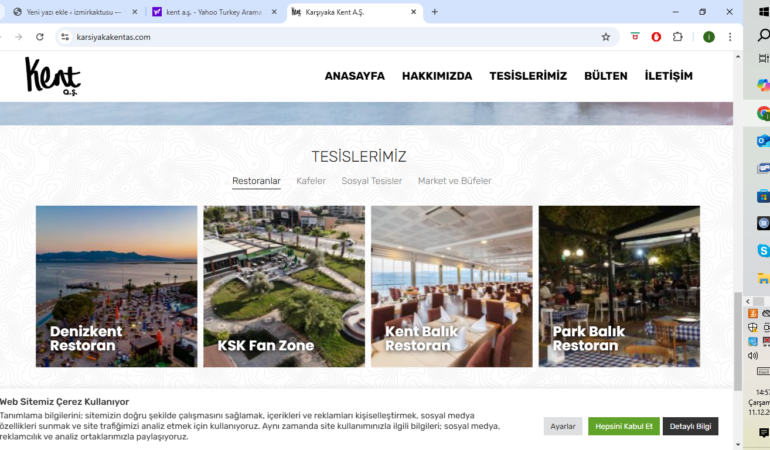Open the Kent Balık Restoran card

(452, 286)
